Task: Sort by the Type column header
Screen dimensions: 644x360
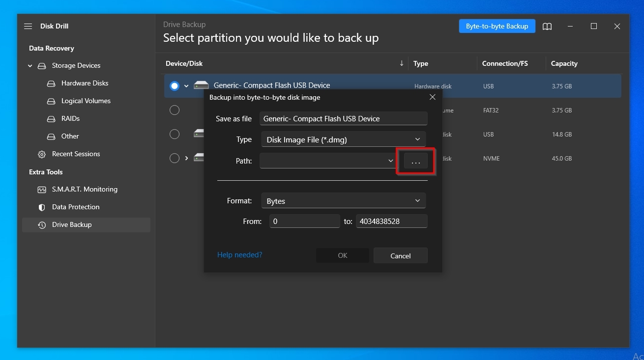Action: [x=421, y=64]
